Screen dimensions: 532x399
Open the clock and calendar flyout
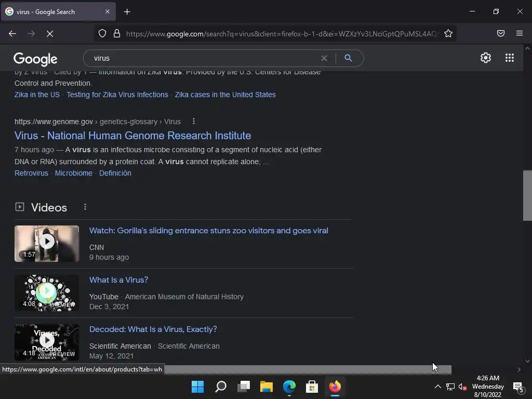[488, 387]
